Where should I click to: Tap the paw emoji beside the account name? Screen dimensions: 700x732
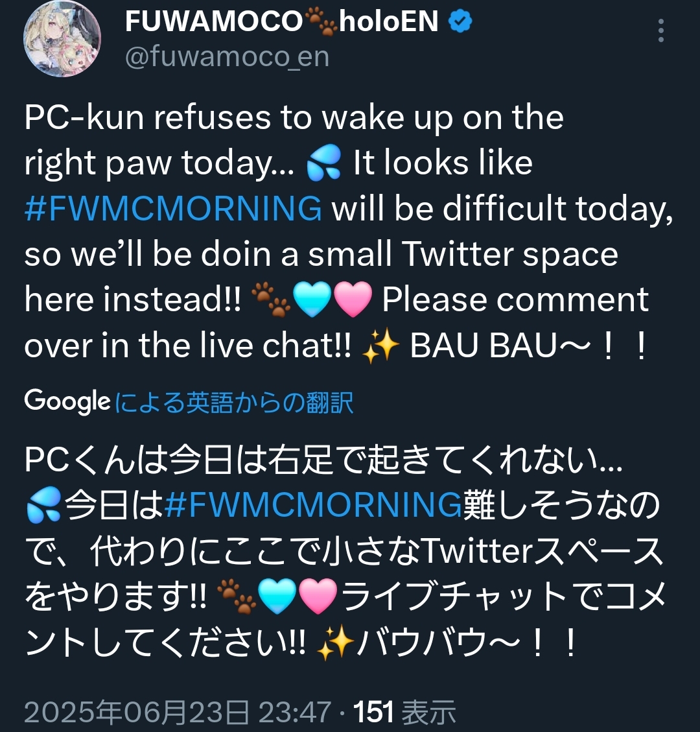321,23
